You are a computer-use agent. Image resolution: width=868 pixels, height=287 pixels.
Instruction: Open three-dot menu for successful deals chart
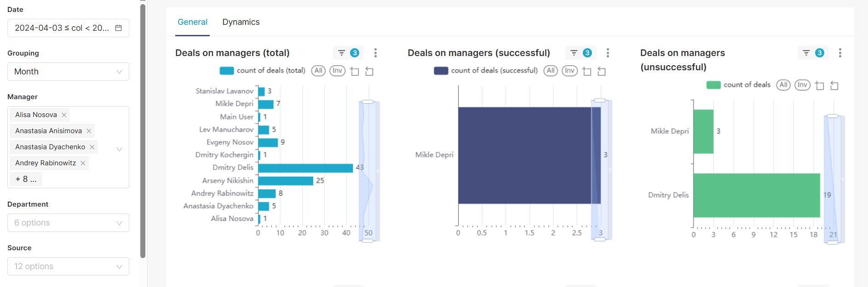(x=608, y=53)
